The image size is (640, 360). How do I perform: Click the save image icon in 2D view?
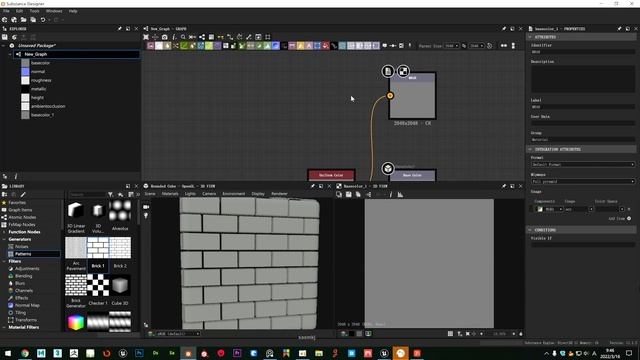(x=349, y=195)
